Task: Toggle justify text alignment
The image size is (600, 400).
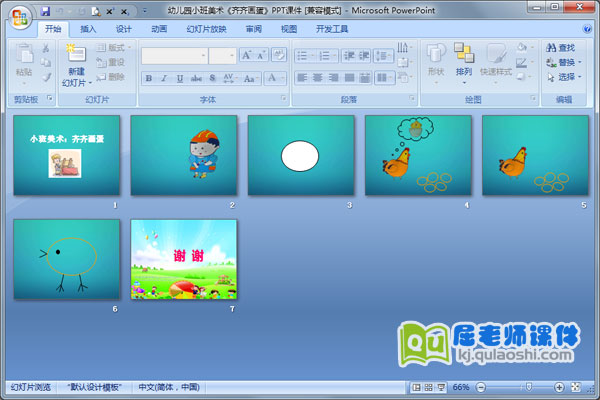Action: [x=349, y=78]
